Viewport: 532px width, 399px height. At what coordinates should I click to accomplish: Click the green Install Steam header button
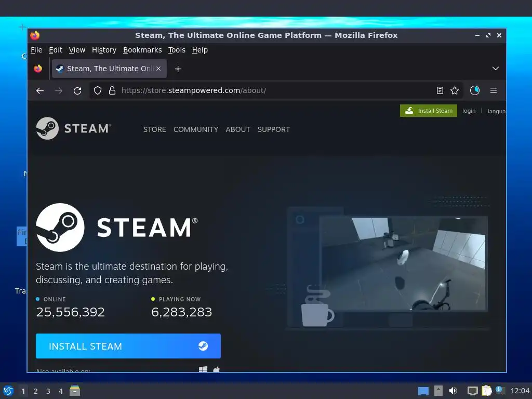click(429, 111)
